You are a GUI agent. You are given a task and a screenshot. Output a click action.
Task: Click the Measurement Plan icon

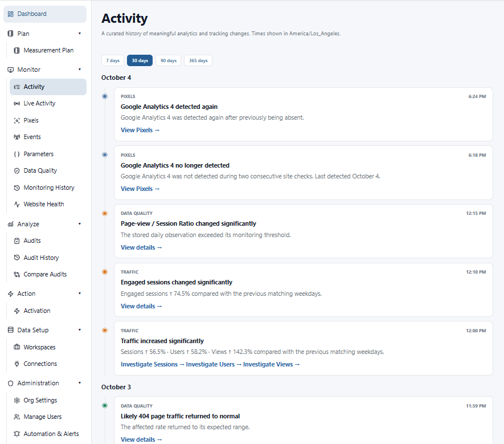pos(17,50)
